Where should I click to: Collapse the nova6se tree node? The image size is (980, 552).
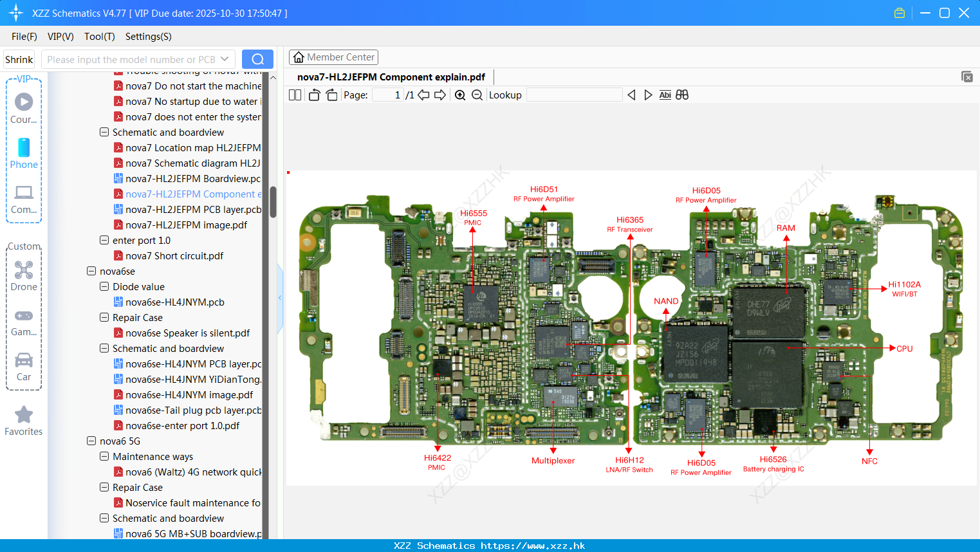pyautogui.click(x=91, y=271)
